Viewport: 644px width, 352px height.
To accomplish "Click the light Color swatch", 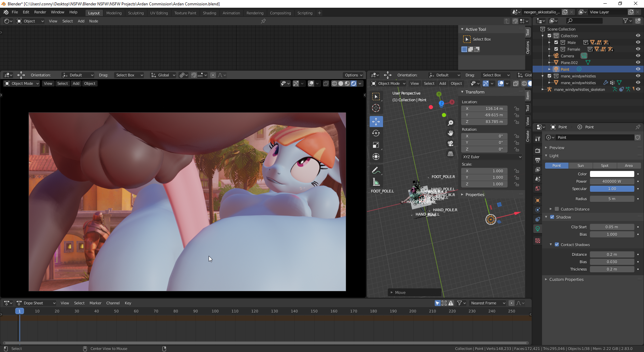I will [612, 174].
